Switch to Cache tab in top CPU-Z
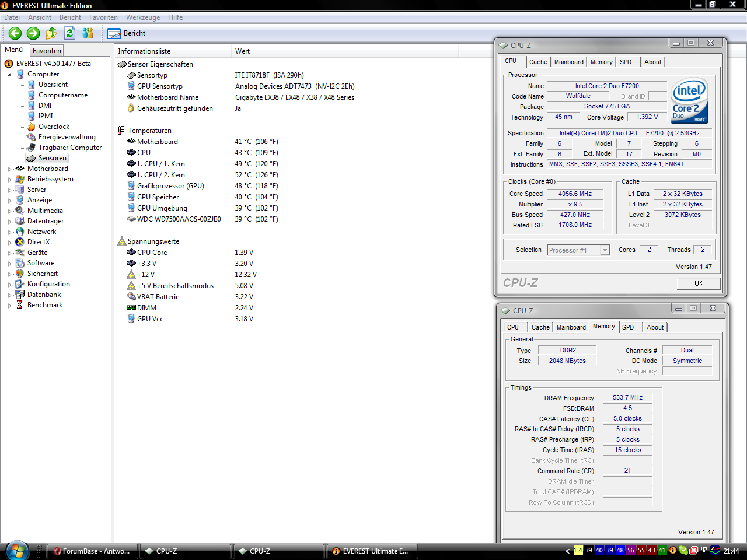The width and height of the screenshot is (747, 560). pos(538,62)
